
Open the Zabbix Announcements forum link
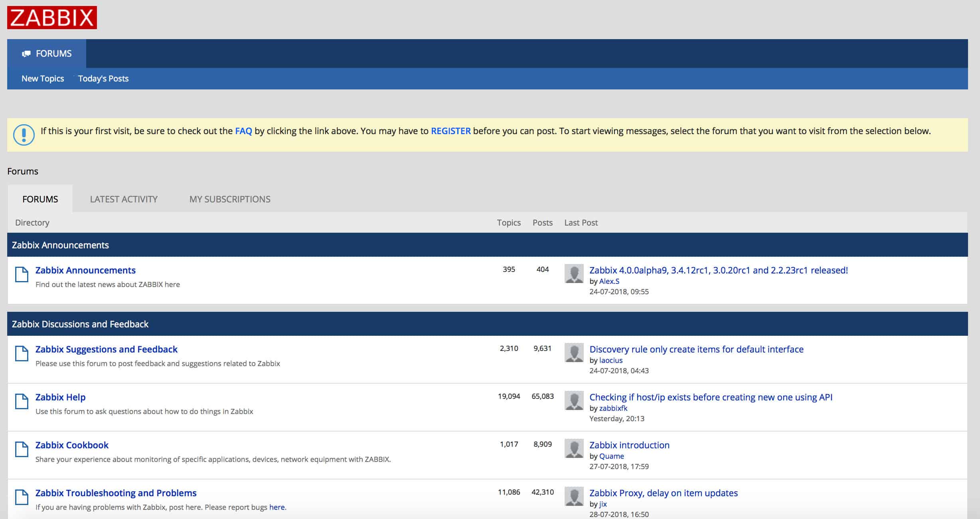85,270
